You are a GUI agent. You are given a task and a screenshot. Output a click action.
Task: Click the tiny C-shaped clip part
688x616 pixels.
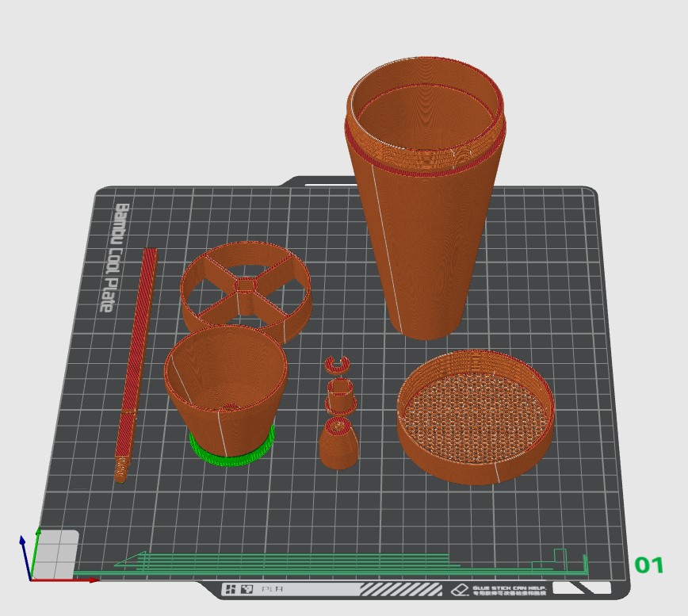pos(337,365)
